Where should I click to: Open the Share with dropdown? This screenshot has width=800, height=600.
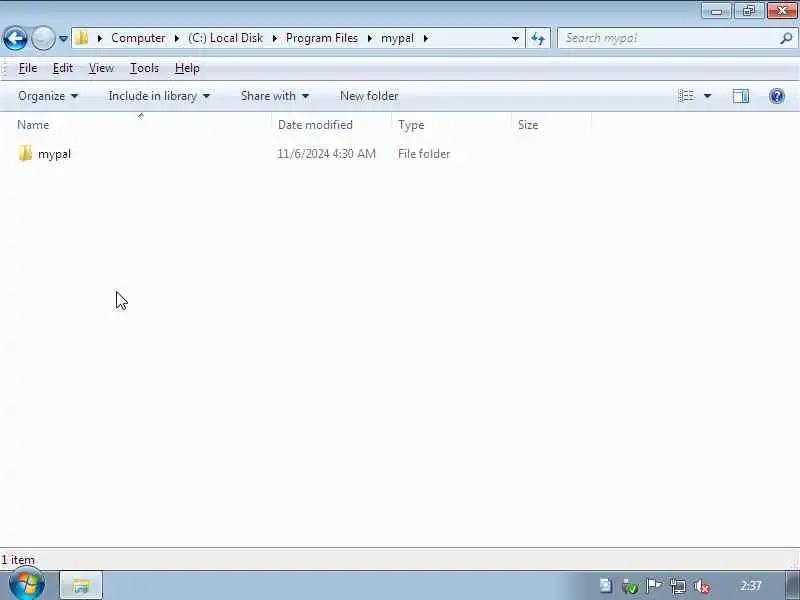pos(274,96)
